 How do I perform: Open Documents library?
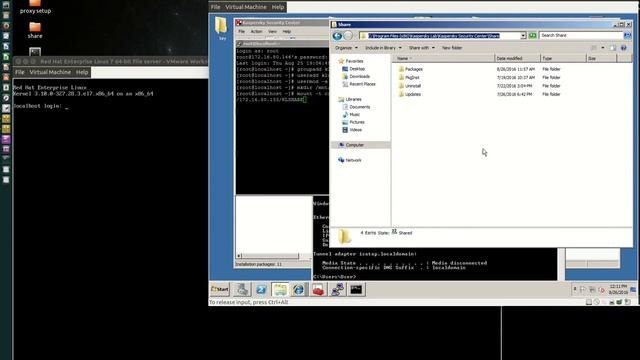pos(359,107)
